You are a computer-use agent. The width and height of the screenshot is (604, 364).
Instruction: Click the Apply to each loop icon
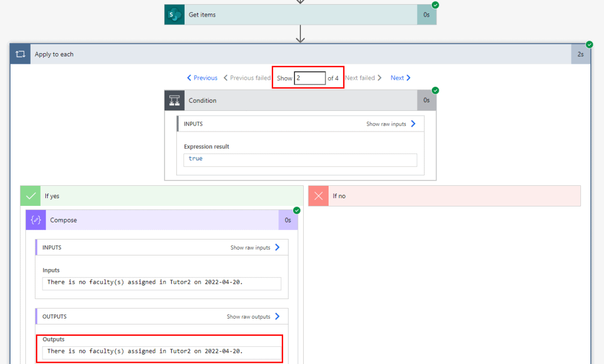pyautogui.click(x=21, y=54)
